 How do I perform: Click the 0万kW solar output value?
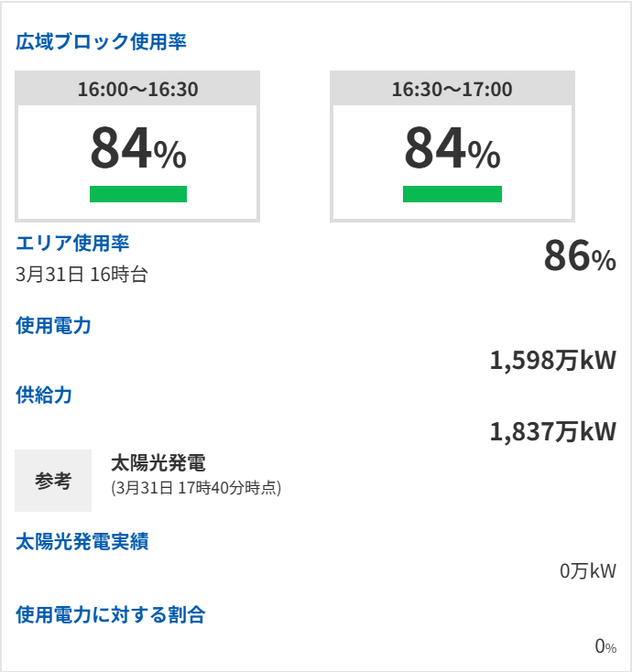pyautogui.click(x=588, y=571)
